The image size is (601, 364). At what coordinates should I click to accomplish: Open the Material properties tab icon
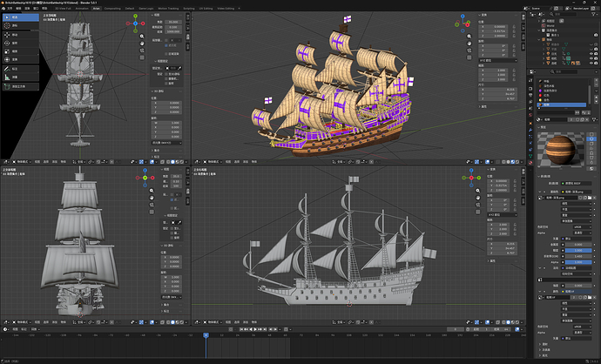pos(530,163)
